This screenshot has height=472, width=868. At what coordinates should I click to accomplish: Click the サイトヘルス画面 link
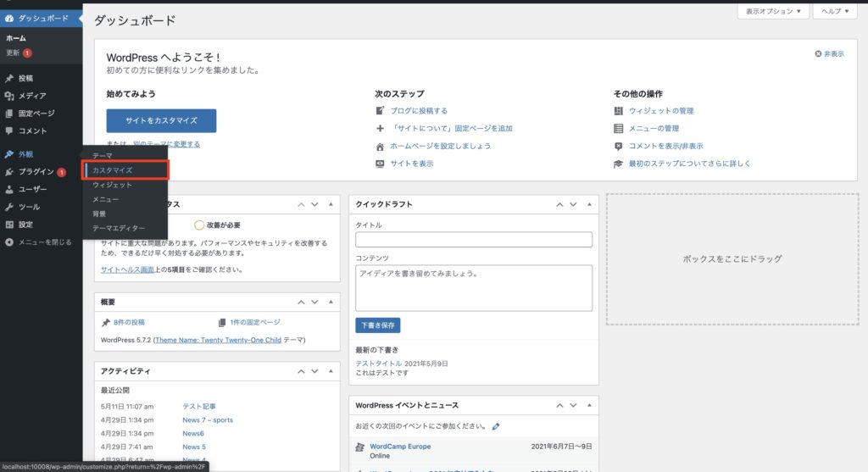coord(127,269)
